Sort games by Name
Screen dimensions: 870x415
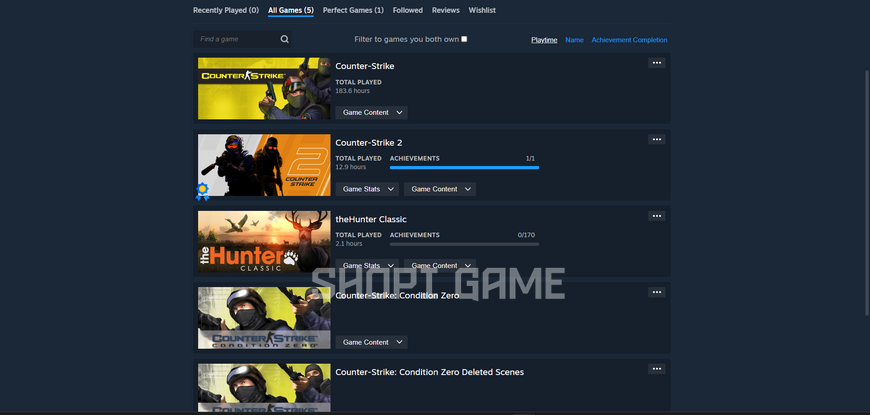coord(574,40)
